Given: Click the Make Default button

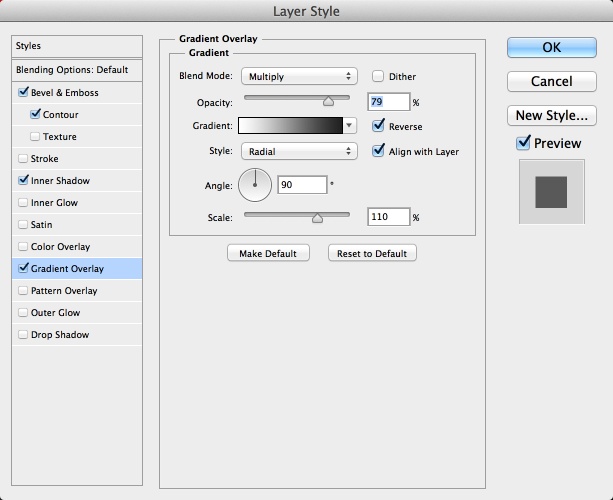Looking at the screenshot, I should [x=268, y=253].
